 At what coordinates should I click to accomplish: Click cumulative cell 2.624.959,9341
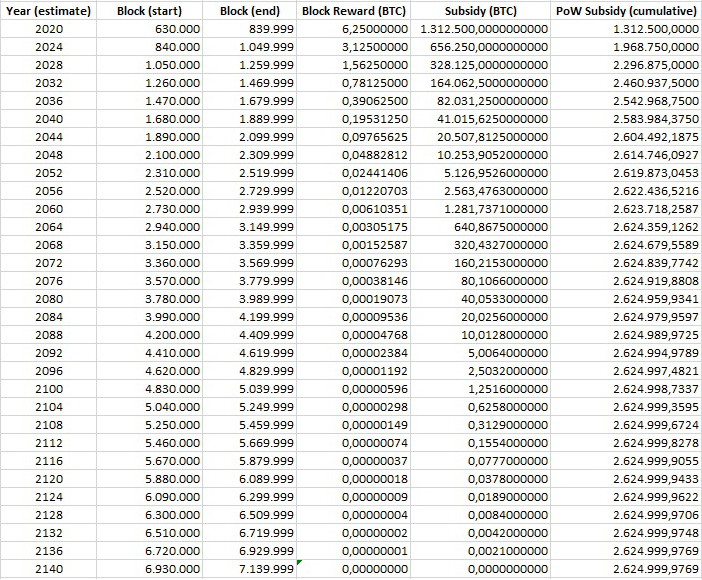[x=626, y=299]
